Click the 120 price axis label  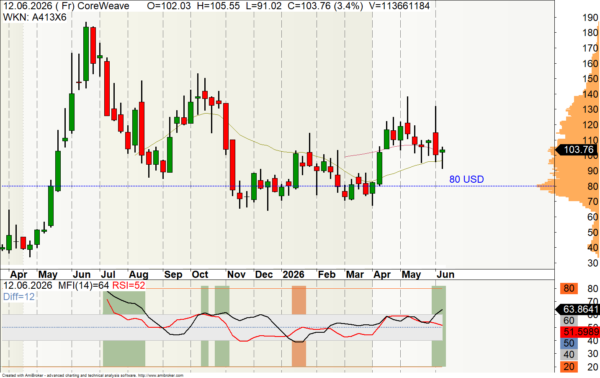pyautogui.click(x=590, y=125)
